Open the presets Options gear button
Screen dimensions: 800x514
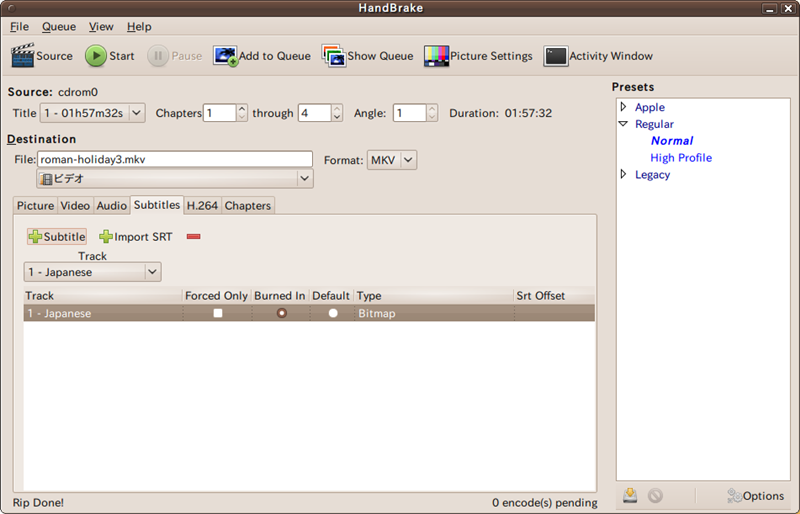point(755,496)
